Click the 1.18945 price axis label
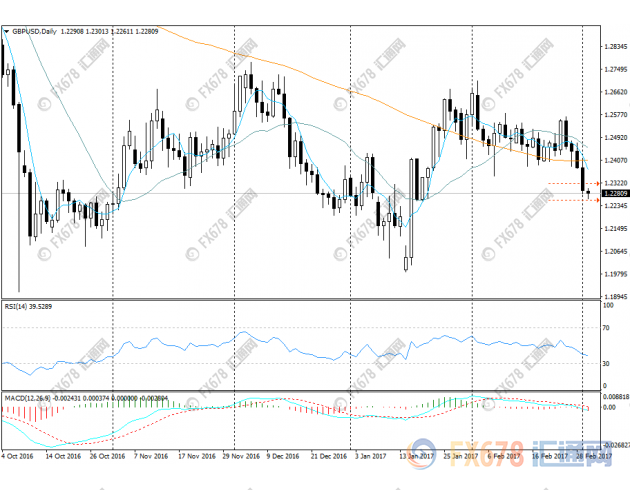The width and height of the screenshot is (630, 490). [615, 297]
